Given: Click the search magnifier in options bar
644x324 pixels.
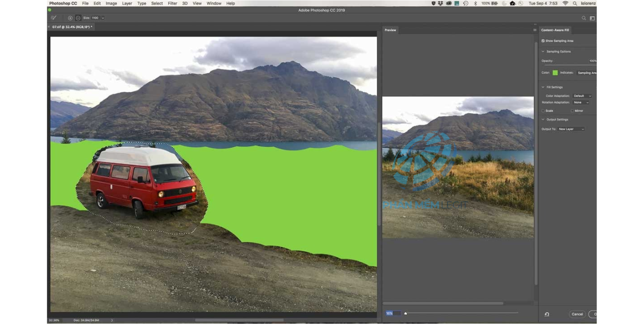Looking at the screenshot, I should click(584, 18).
